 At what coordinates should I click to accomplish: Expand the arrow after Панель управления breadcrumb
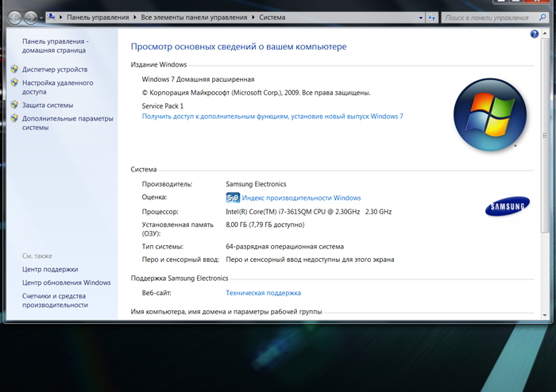135,16
